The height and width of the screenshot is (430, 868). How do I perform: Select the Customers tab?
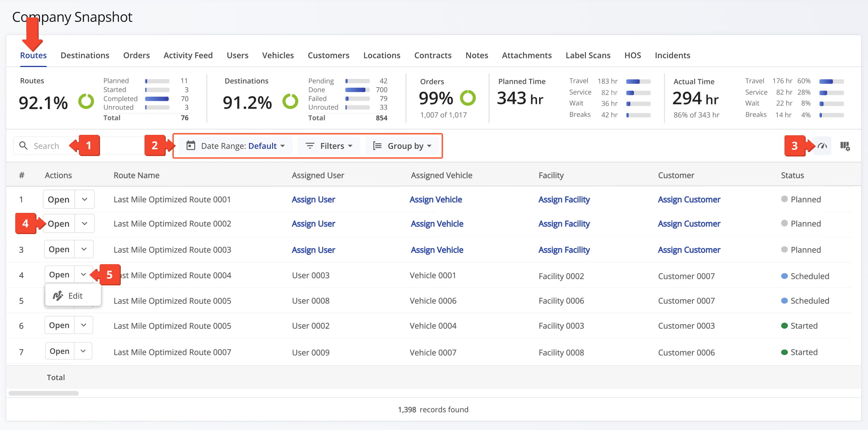click(328, 55)
